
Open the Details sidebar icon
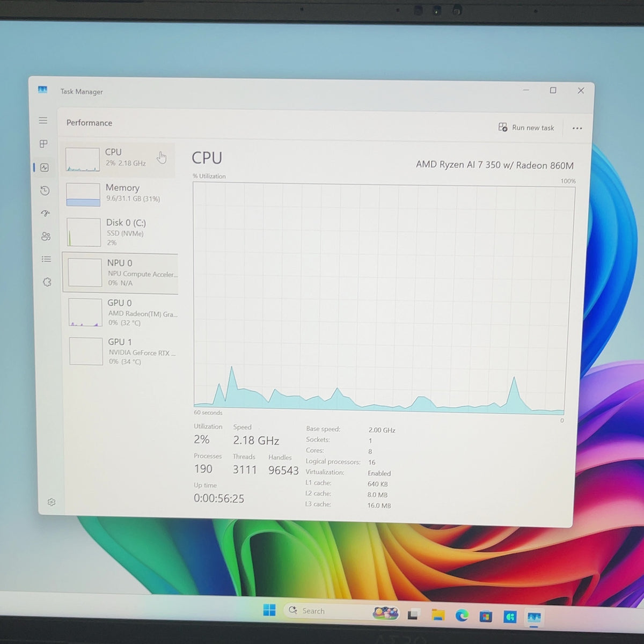[47, 259]
